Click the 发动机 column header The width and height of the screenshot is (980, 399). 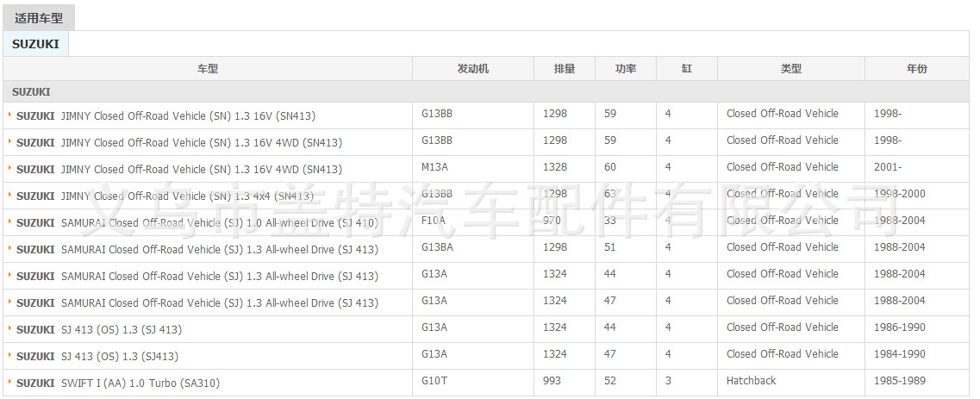472,69
